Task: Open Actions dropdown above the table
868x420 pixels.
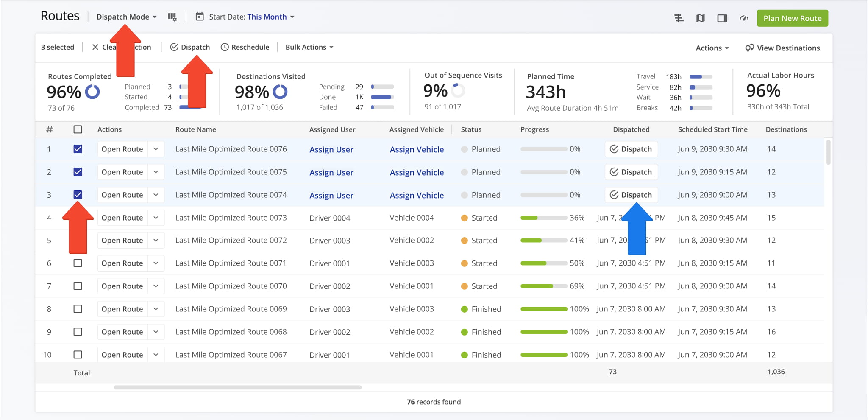Action: (x=712, y=48)
